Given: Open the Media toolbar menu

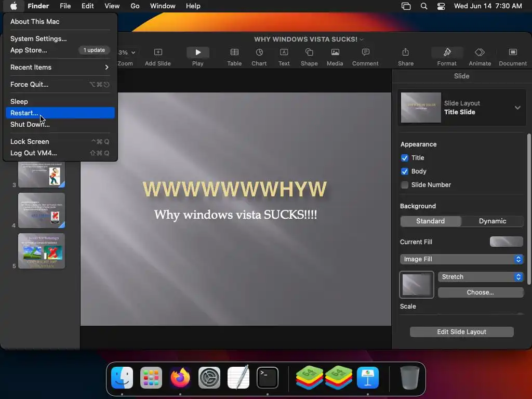Looking at the screenshot, I should click(x=335, y=52).
